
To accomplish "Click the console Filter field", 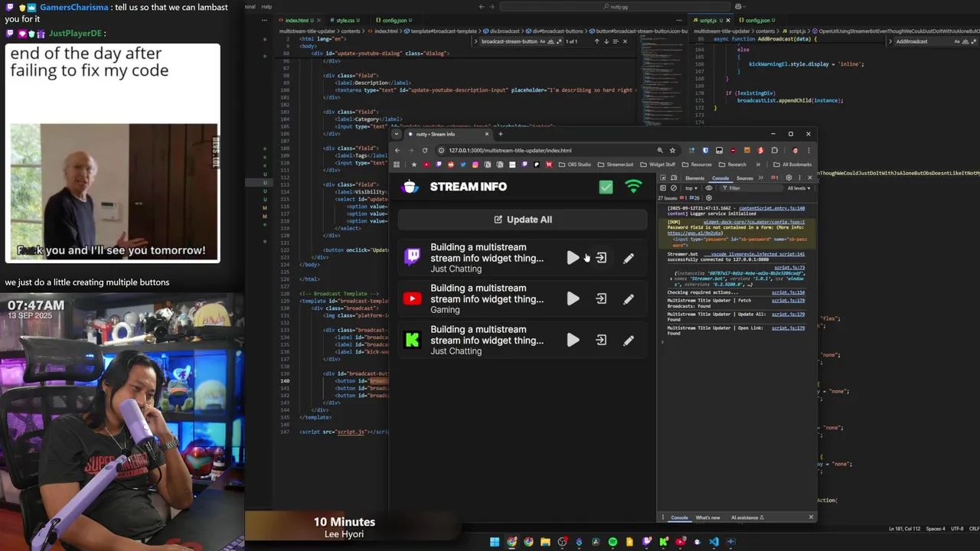I will pos(753,188).
